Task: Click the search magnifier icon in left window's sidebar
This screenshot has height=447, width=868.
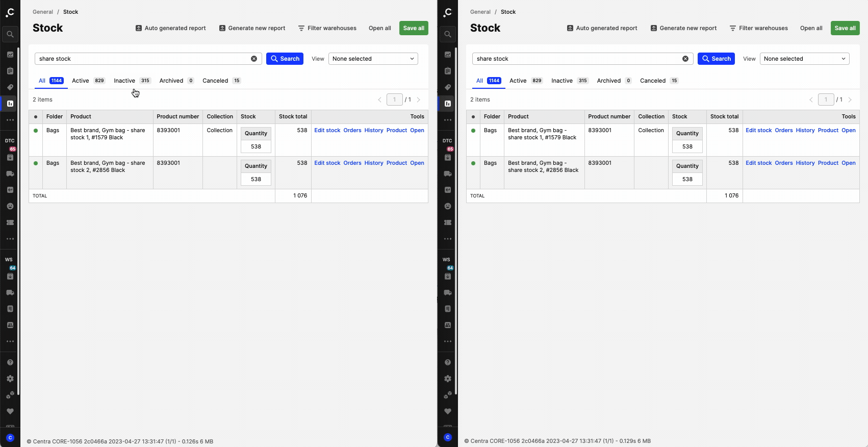Action: coord(10,34)
